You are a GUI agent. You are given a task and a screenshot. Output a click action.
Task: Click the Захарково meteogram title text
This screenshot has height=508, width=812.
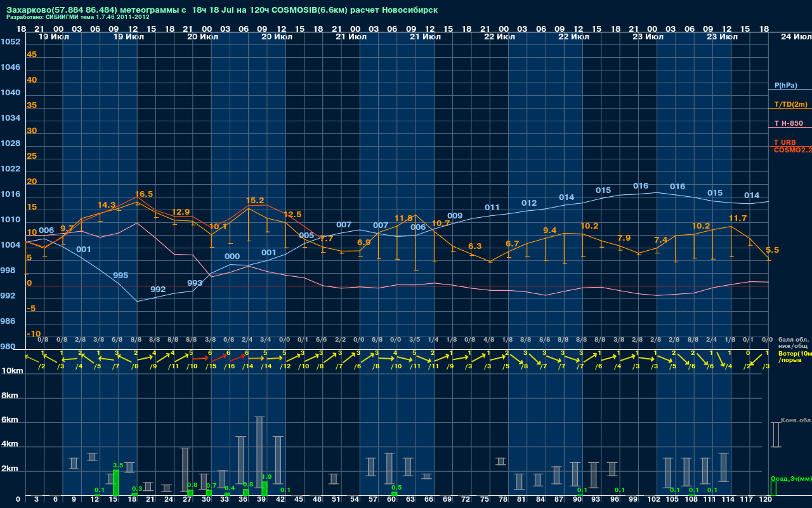(221, 10)
